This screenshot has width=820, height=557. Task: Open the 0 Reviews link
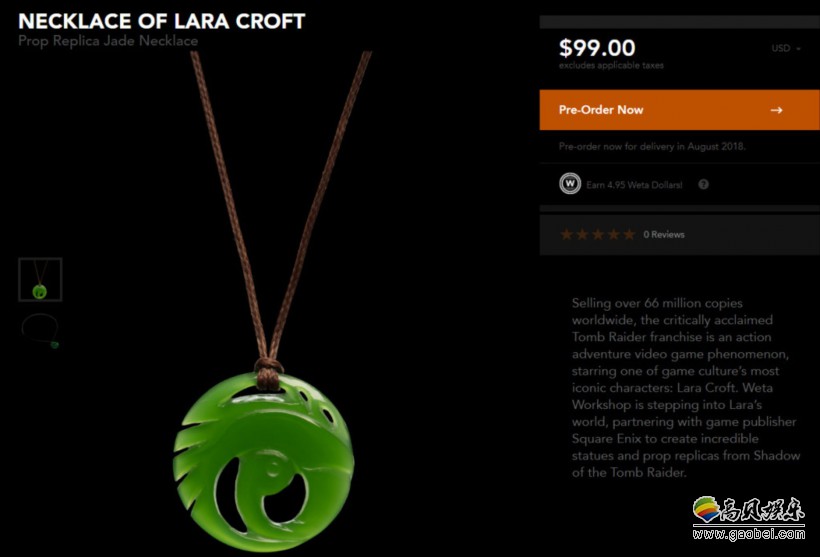point(664,235)
